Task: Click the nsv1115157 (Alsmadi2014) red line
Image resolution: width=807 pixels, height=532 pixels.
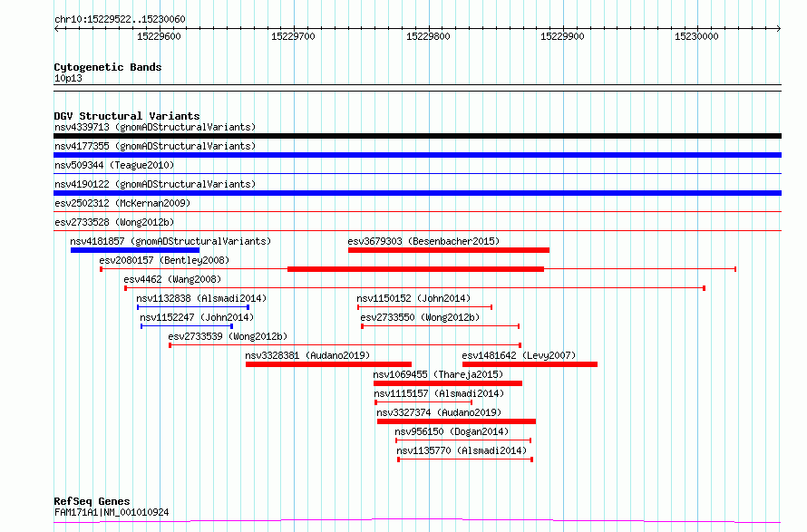Action: tap(423, 402)
